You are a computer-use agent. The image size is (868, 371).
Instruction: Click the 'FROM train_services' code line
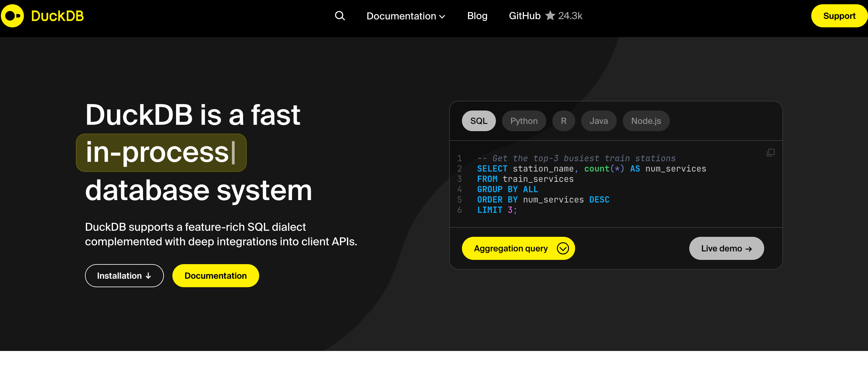tap(525, 179)
